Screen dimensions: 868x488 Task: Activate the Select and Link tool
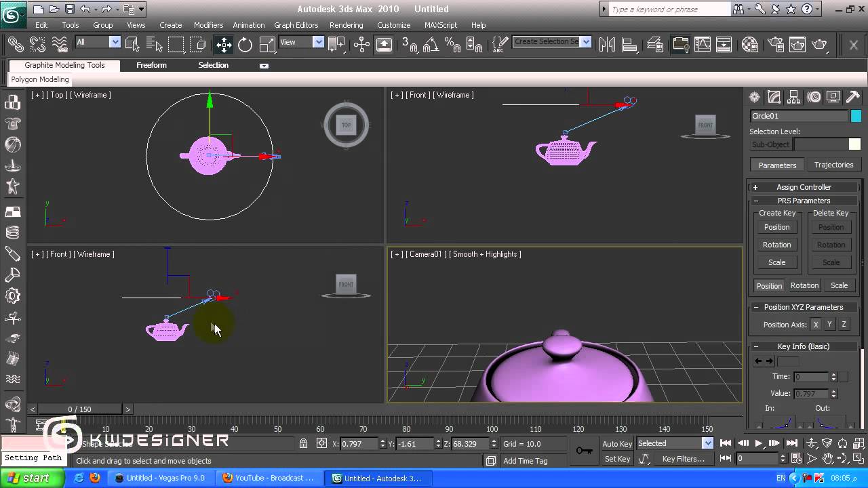click(16, 45)
